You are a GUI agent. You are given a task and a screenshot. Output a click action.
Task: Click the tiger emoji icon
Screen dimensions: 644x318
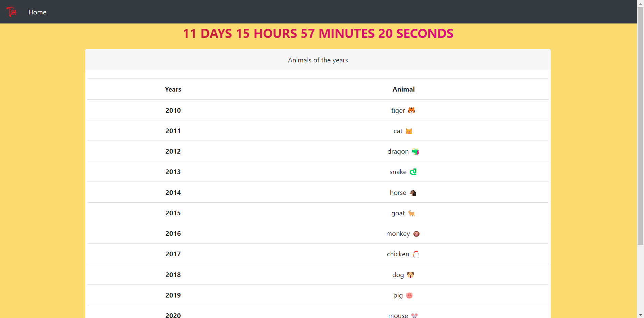coord(412,110)
